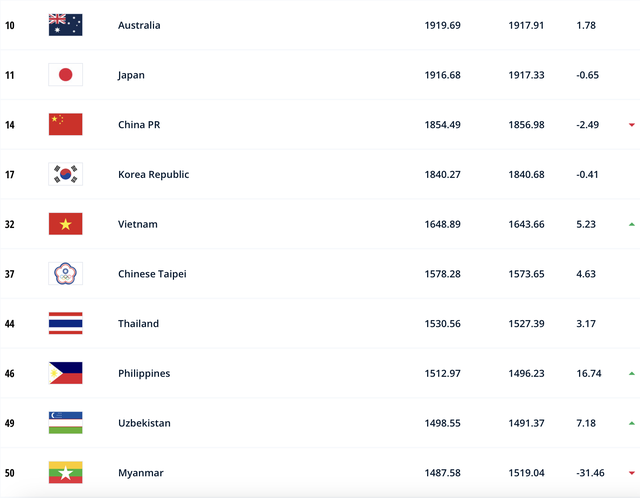Click the China PR flag icon
Viewport: 640px width, 498px height.
click(x=65, y=124)
